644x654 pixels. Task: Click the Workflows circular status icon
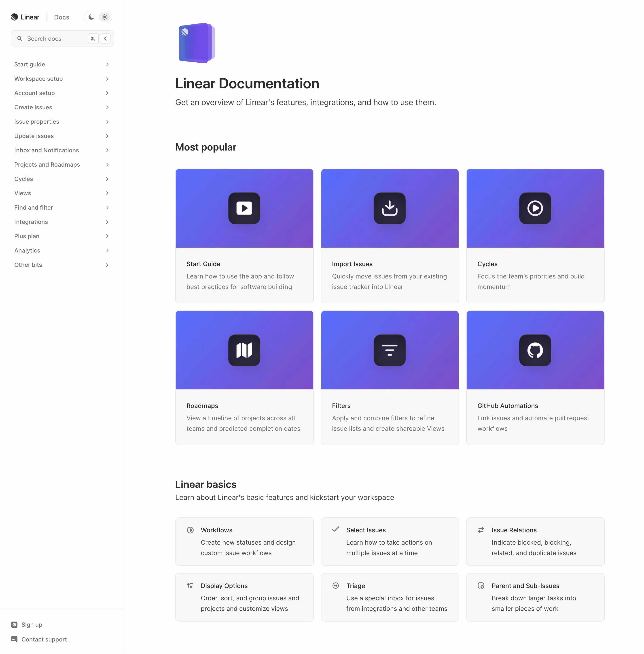(x=191, y=530)
